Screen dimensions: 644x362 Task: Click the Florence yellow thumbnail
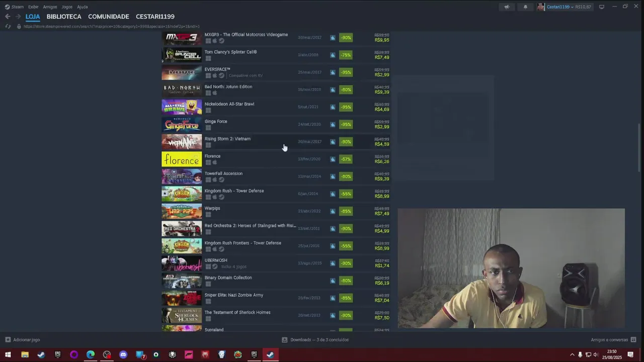click(x=182, y=159)
